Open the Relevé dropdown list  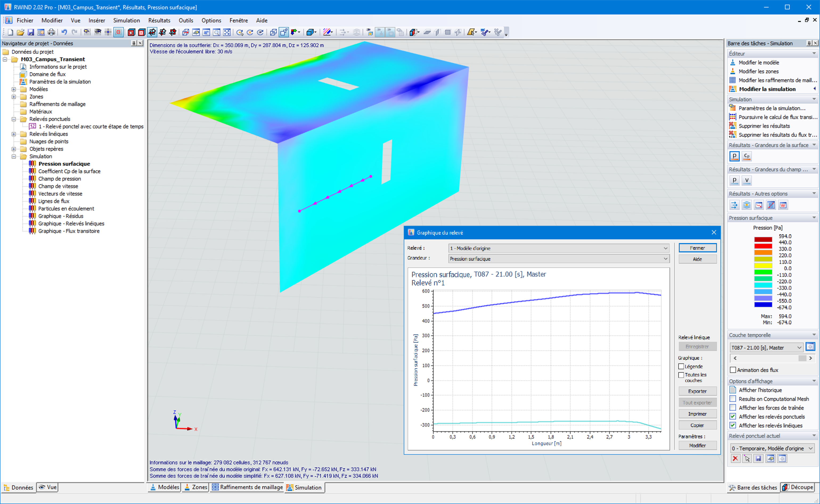(665, 248)
